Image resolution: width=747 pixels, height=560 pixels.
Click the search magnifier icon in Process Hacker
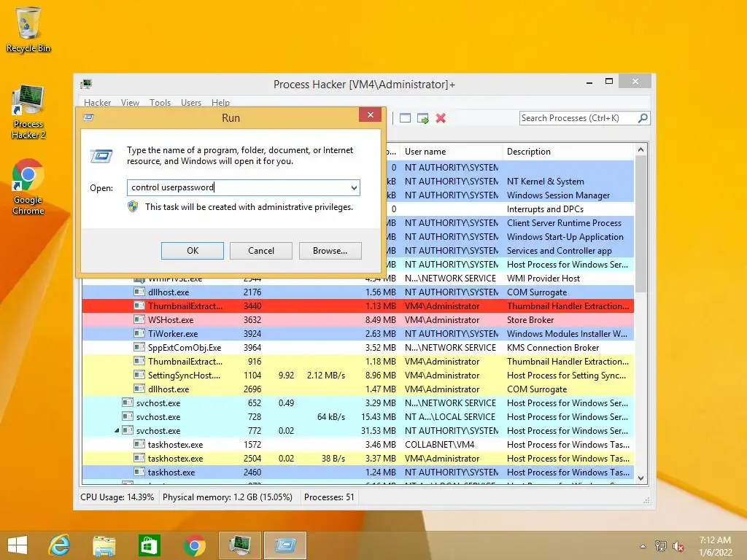(x=643, y=117)
